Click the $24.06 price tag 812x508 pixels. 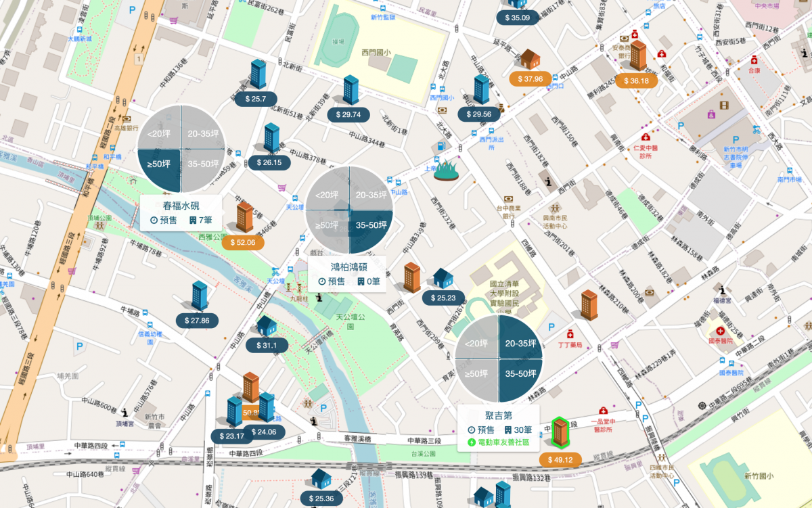click(x=263, y=432)
